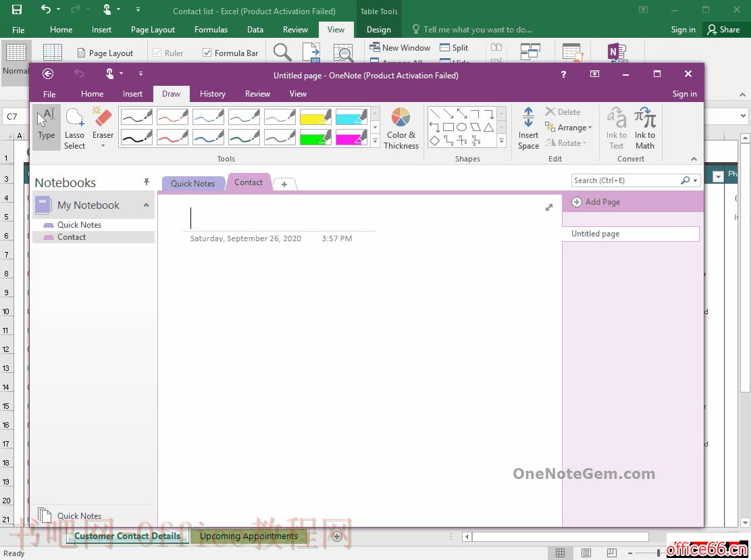This screenshot has width=751, height=560.
Task: Click the Tell me what you want search
Action: pyautogui.click(x=472, y=30)
